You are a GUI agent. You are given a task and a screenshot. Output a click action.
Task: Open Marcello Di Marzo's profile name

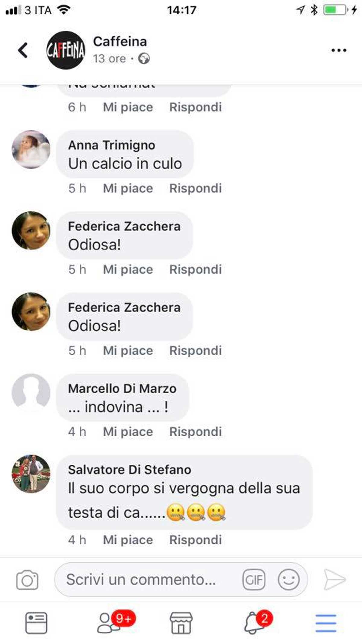click(x=122, y=388)
